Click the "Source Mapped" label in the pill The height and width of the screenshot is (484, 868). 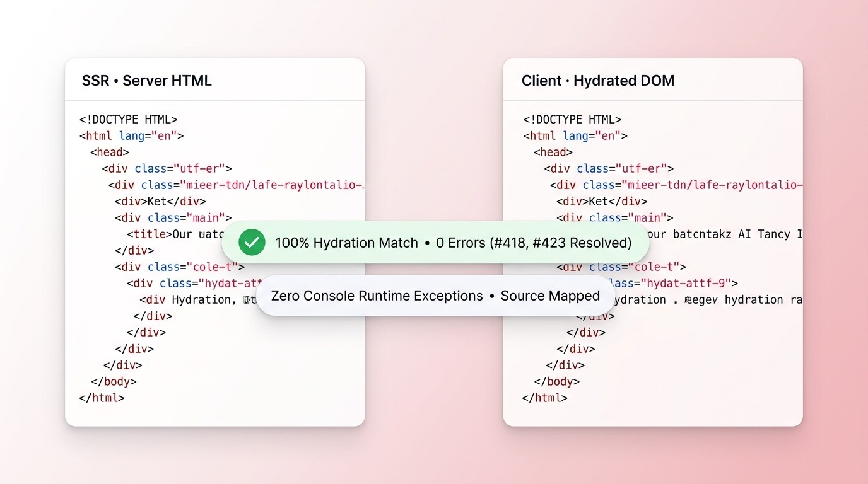point(550,296)
